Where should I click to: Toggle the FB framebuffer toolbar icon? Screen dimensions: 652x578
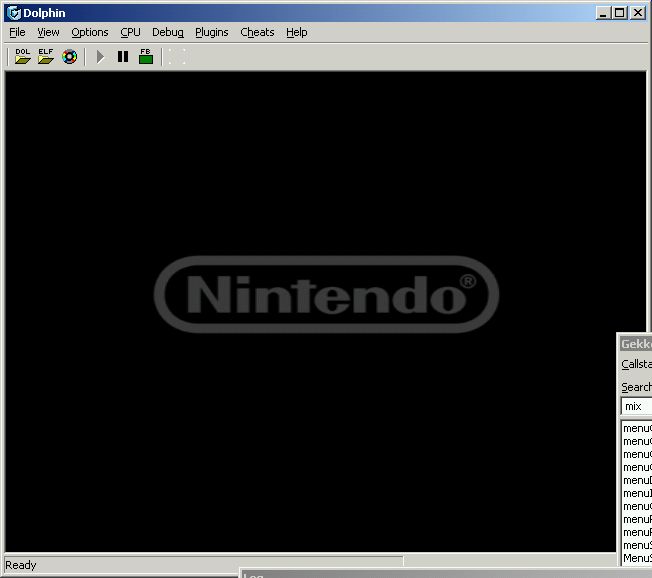point(146,56)
